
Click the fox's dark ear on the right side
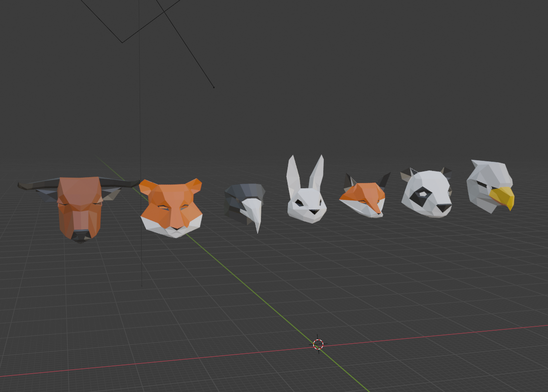[385, 180]
